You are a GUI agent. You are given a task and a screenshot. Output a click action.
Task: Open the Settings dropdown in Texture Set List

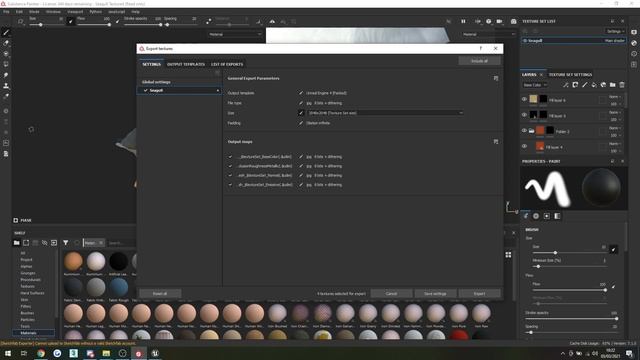(x=616, y=31)
